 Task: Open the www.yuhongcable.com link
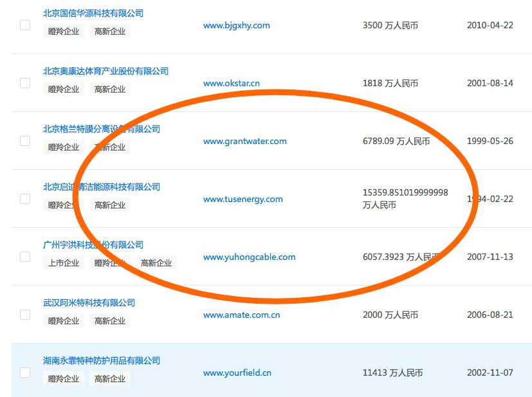(248, 257)
